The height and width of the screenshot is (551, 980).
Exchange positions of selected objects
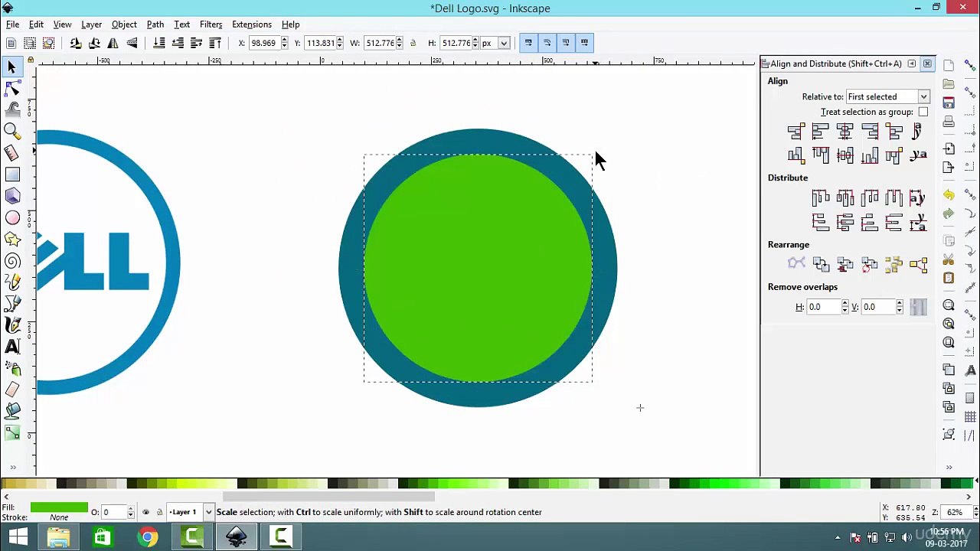click(x=821, y=265)
